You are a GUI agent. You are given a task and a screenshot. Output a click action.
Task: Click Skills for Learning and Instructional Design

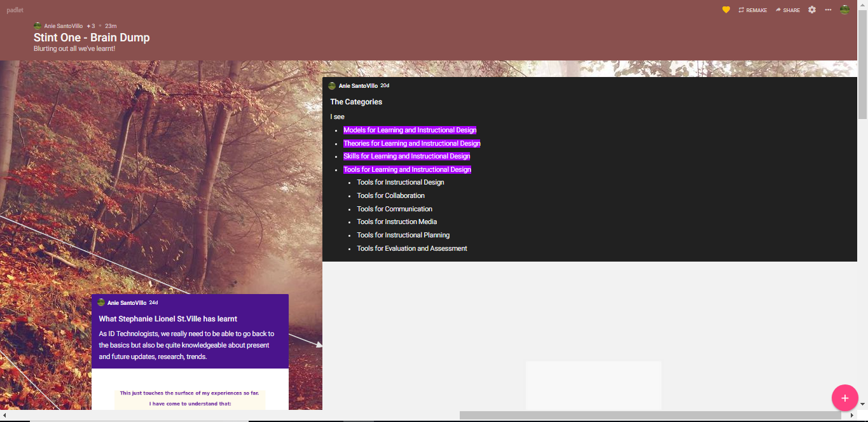407,156
